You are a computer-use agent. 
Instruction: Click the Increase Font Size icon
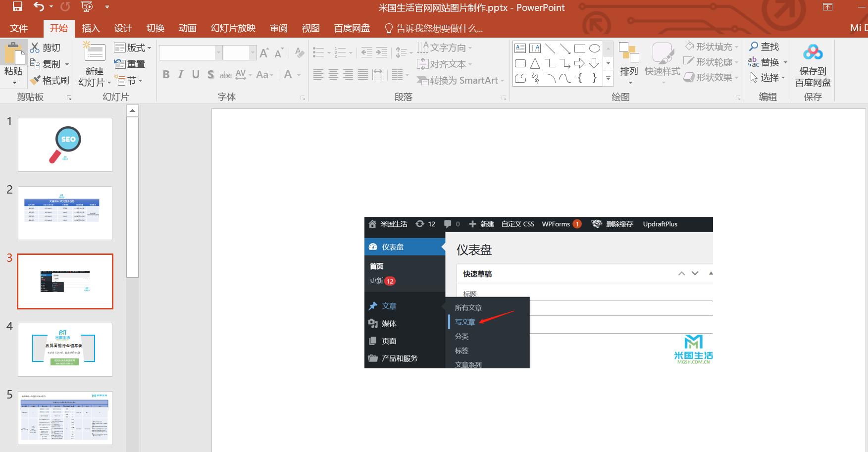click(264, 52)
